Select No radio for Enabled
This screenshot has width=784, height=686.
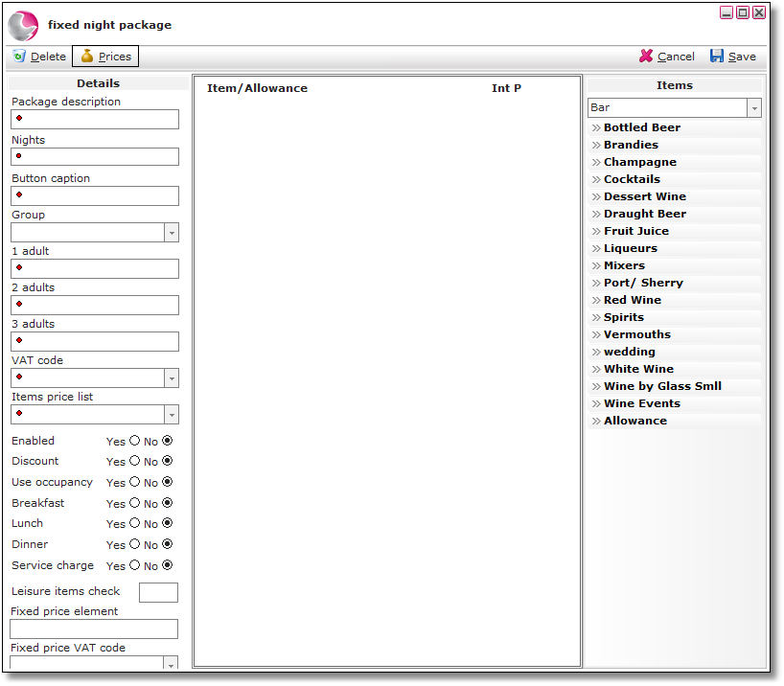coord(168,441)
